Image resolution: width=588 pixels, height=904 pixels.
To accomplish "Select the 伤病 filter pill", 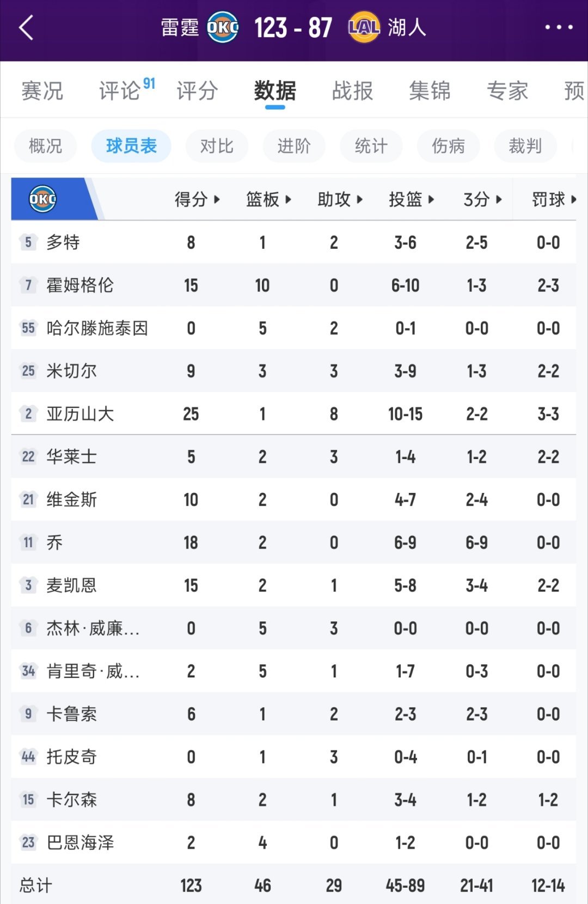I will [x=448, y=146].
